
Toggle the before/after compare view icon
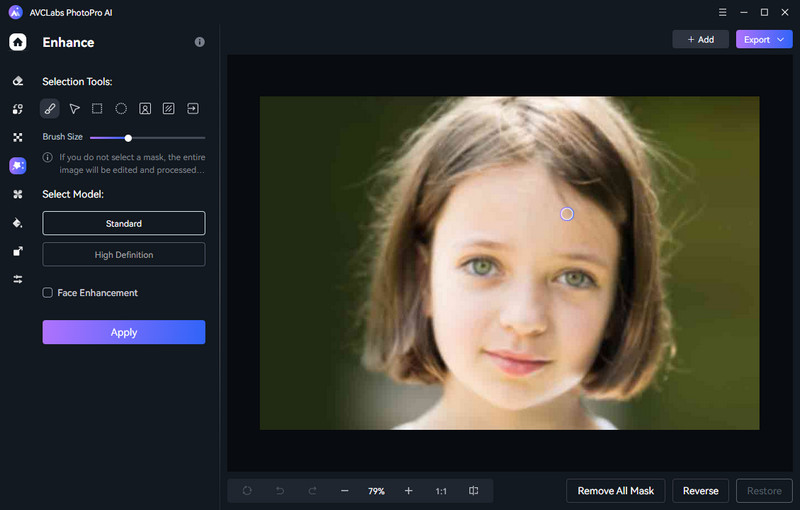click(473, 491)
